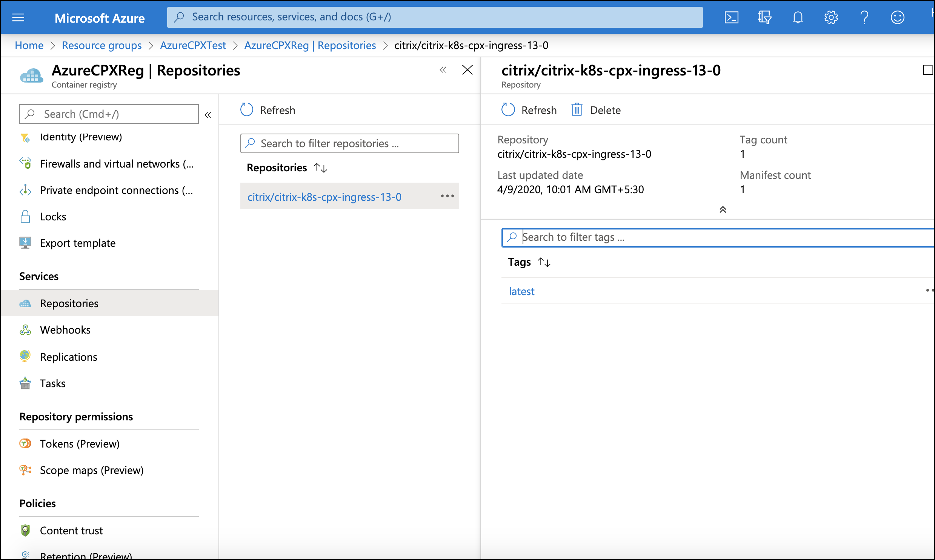Click last updated date value 4/9/2020

(x=571, y=189)
